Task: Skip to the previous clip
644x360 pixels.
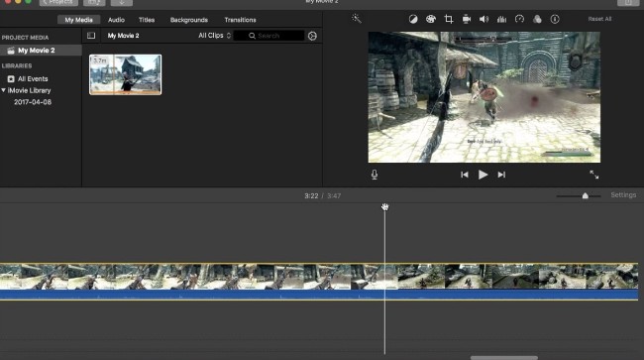Action: tap(464, 175)
